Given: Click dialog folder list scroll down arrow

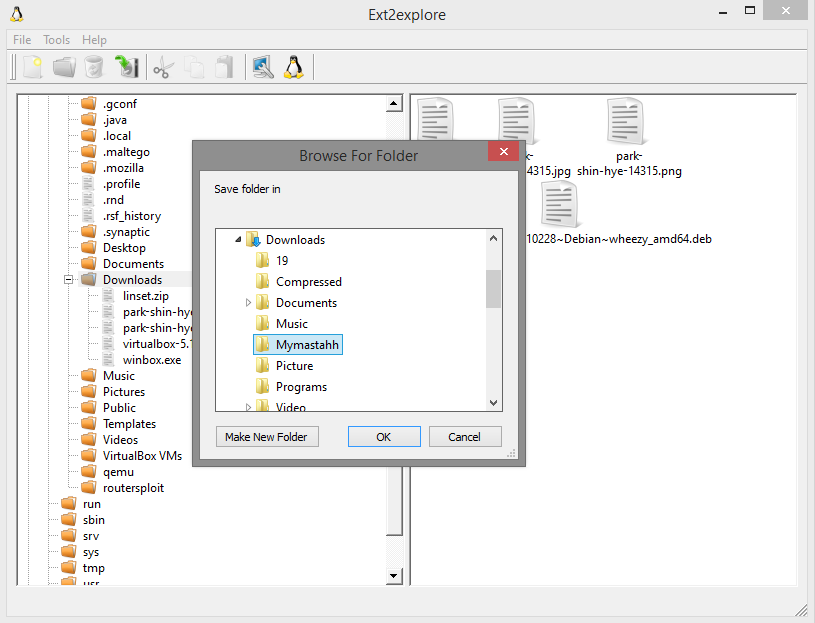Looking at the screenshot, I should [x=493, y=403].
